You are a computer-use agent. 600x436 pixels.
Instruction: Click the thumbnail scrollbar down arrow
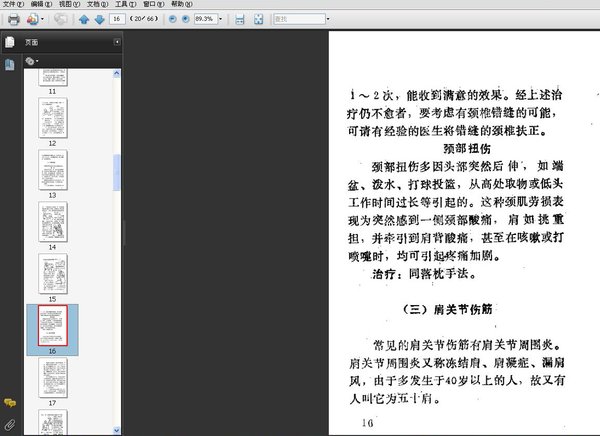[x=117, y=430]
